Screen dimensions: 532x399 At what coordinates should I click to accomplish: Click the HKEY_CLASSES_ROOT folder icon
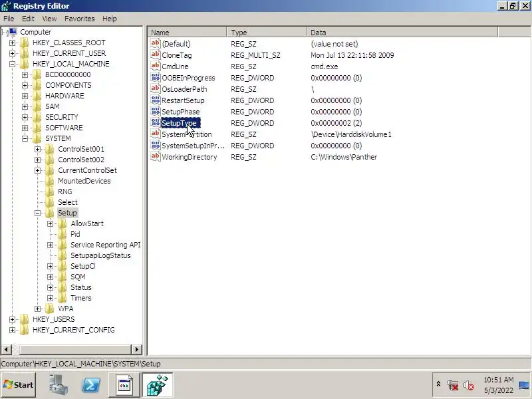tap(25, 43)
